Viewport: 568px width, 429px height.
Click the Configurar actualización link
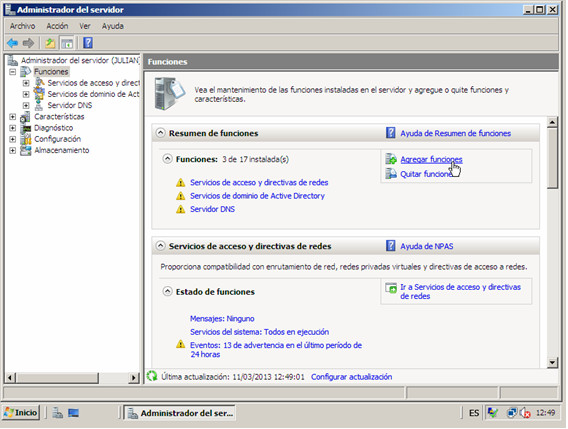[351, 377]
